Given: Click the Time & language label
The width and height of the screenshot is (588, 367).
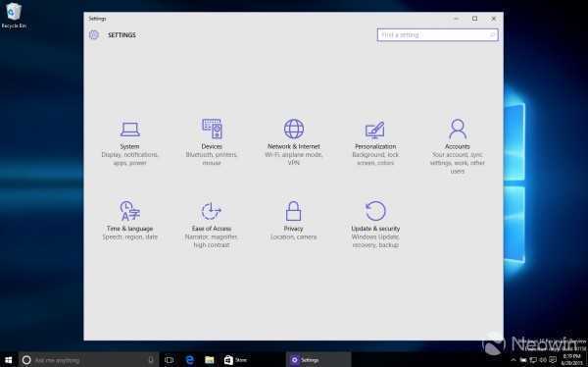Looking at the screenshot, I should pyautogui.click(x=129, y=229).
